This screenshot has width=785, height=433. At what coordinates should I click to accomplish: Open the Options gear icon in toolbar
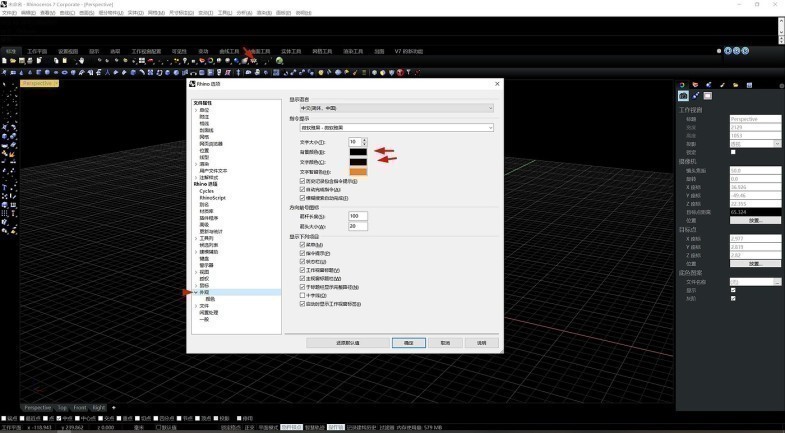255,60
